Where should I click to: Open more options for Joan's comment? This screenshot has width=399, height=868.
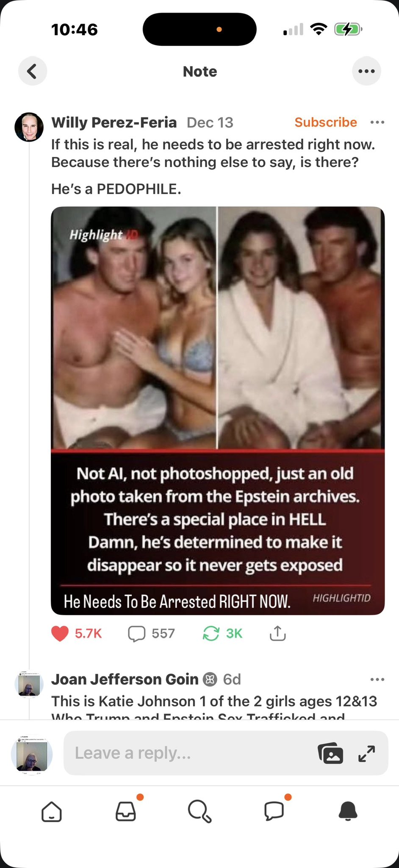[377, 679]
